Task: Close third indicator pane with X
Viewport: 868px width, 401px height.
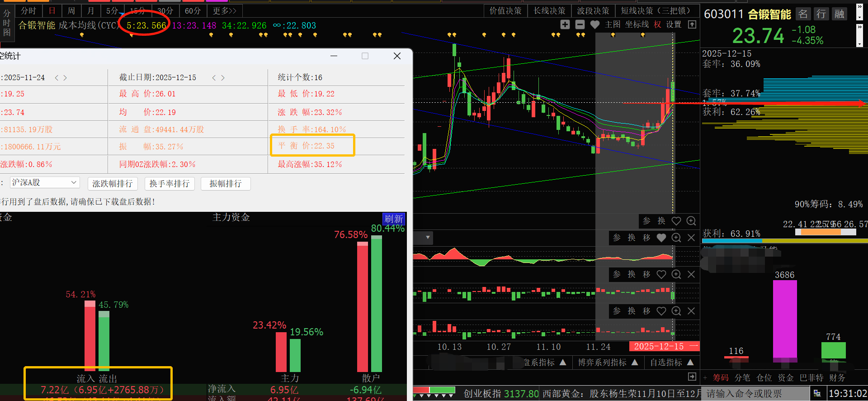Action: (691, 274)
